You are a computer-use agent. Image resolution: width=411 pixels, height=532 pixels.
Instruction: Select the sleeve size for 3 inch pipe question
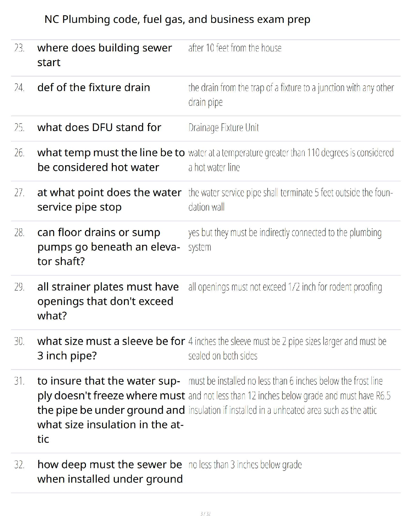pos(111,348)
